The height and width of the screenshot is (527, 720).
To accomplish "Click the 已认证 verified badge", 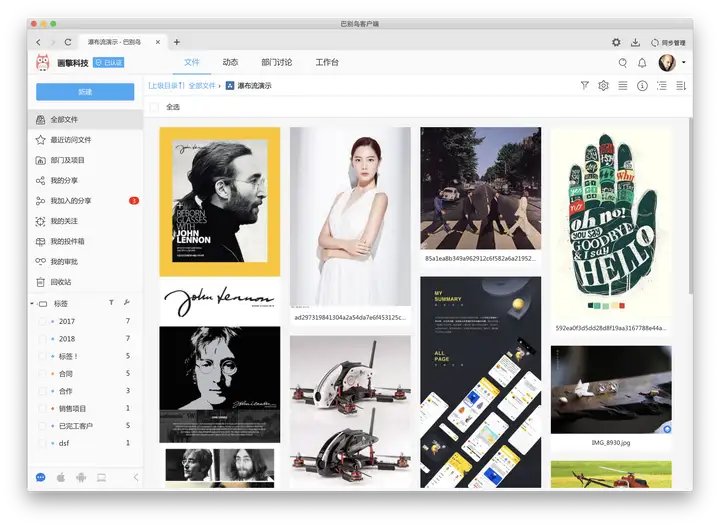I will [x=108, y=62].
